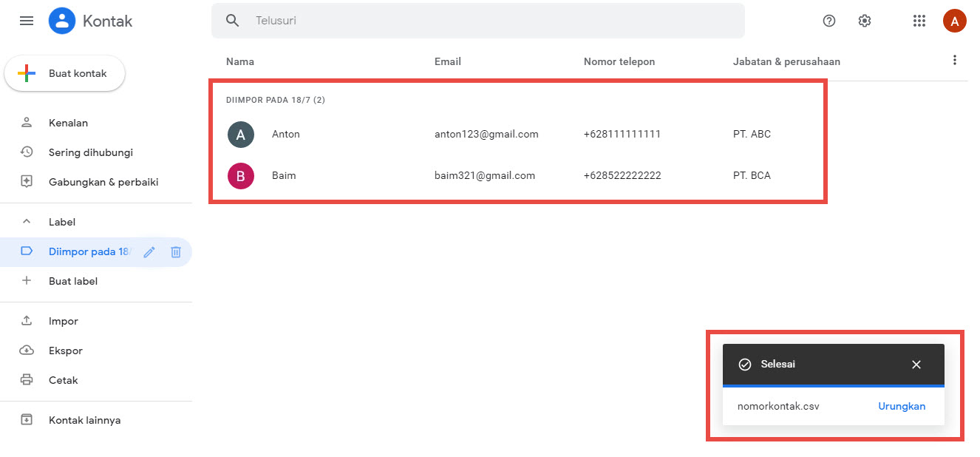This screenshot has width=980, height=457.
Task: Collapse the Label section
Action: pyautogui.click(x=27, y=222)
